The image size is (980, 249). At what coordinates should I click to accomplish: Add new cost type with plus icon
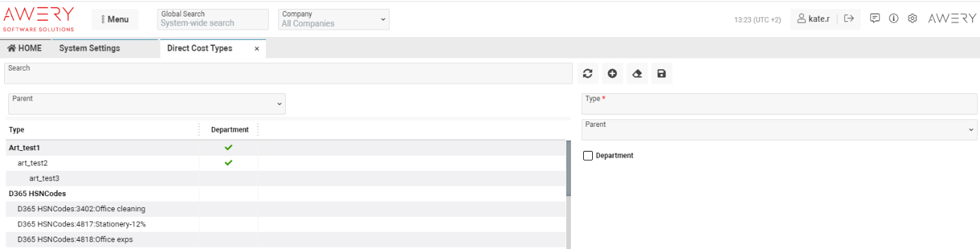coord(612,73)
